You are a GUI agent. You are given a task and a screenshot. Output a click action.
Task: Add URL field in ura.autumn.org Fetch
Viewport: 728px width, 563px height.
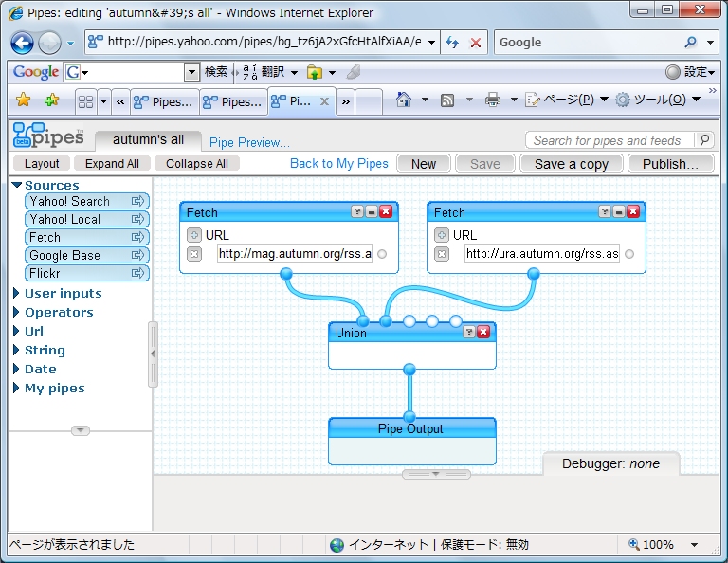pyautogui.click(x=442, y=235)
